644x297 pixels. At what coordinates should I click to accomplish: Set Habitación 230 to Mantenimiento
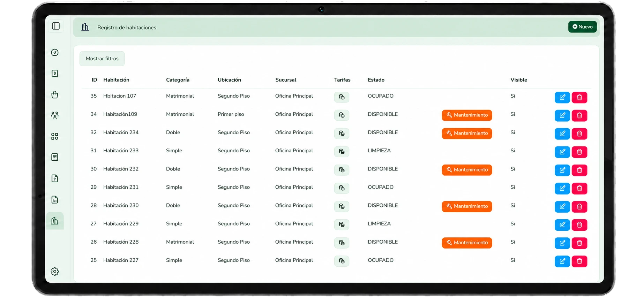467,206
